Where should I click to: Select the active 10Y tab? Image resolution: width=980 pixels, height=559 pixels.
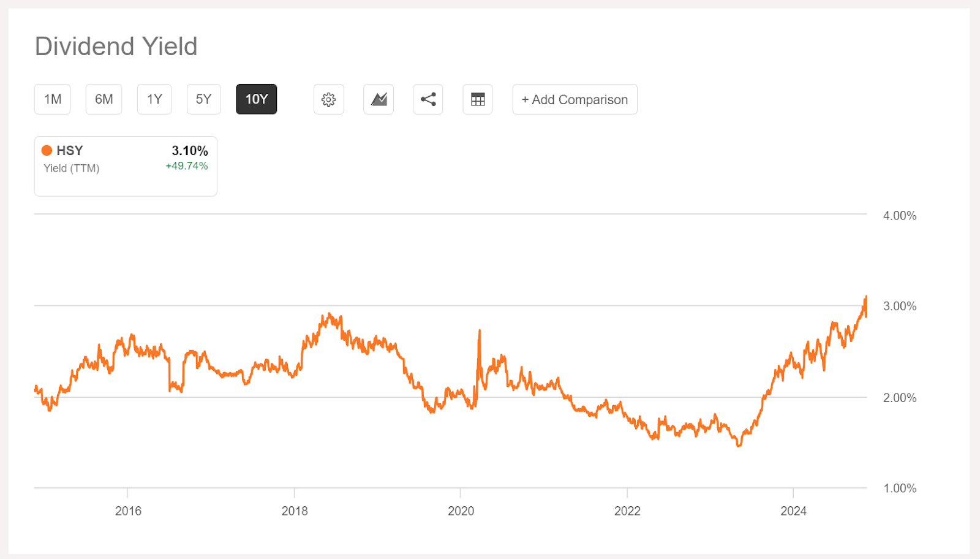[256, 99]
